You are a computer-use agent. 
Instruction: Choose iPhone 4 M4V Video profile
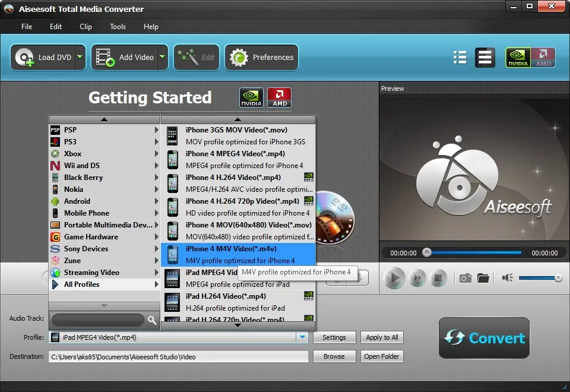(x=239, y=255)
